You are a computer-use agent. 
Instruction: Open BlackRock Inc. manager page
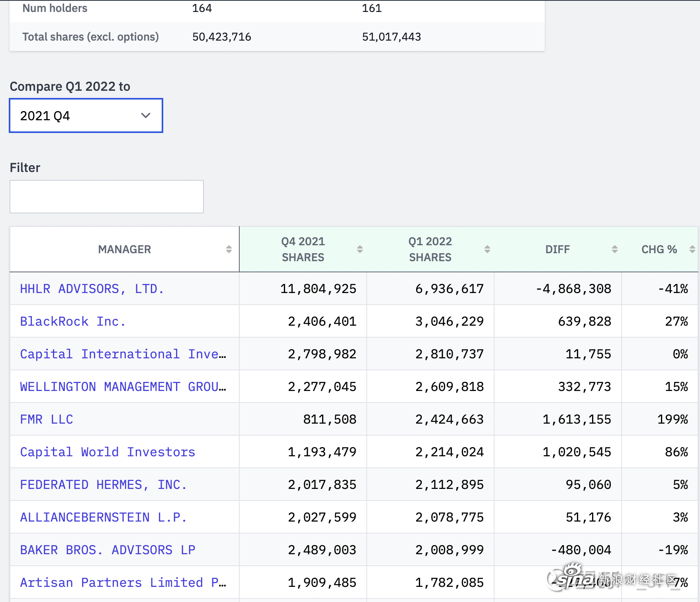(73, 321)
